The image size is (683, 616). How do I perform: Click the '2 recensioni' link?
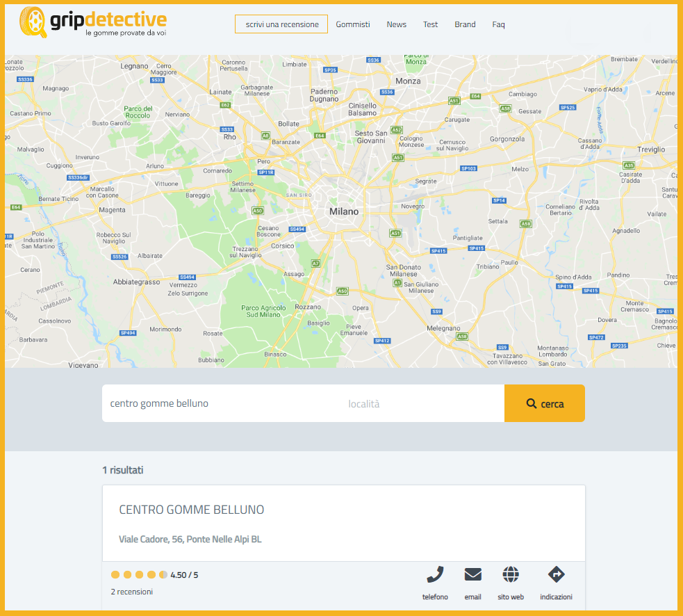click(x=132, y=592)
